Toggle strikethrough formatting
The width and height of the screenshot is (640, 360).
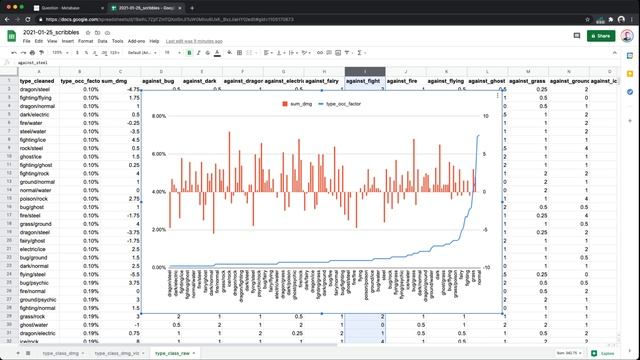click(x=208, y=53)
